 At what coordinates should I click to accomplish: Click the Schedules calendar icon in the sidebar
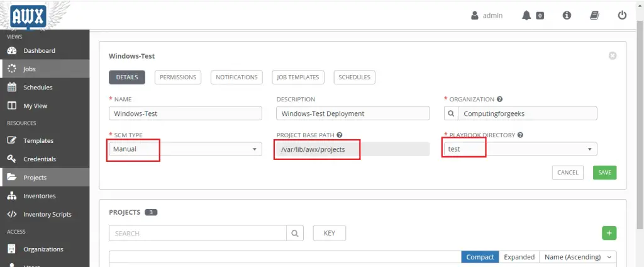pyautogui.click(x=12, y=88)
